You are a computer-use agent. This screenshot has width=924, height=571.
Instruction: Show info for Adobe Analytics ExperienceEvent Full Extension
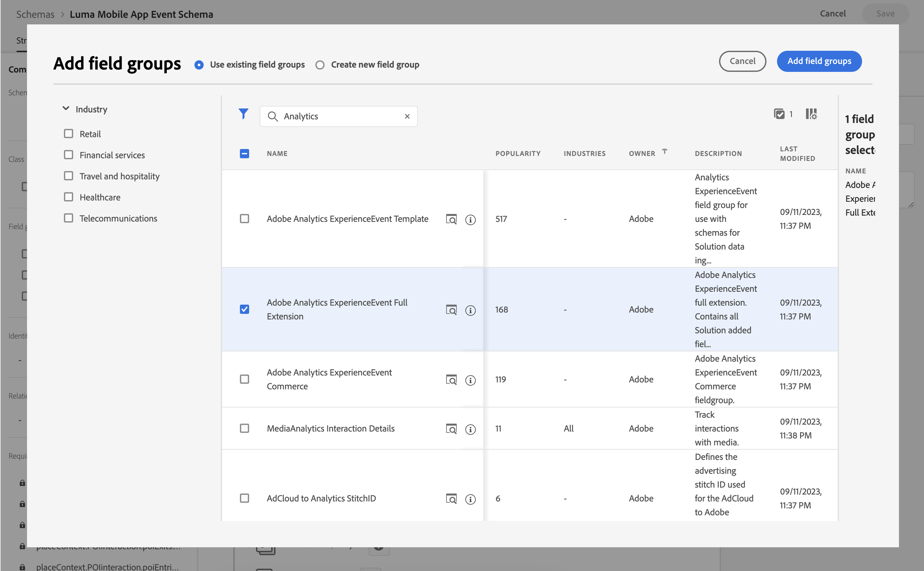point(470,310)
